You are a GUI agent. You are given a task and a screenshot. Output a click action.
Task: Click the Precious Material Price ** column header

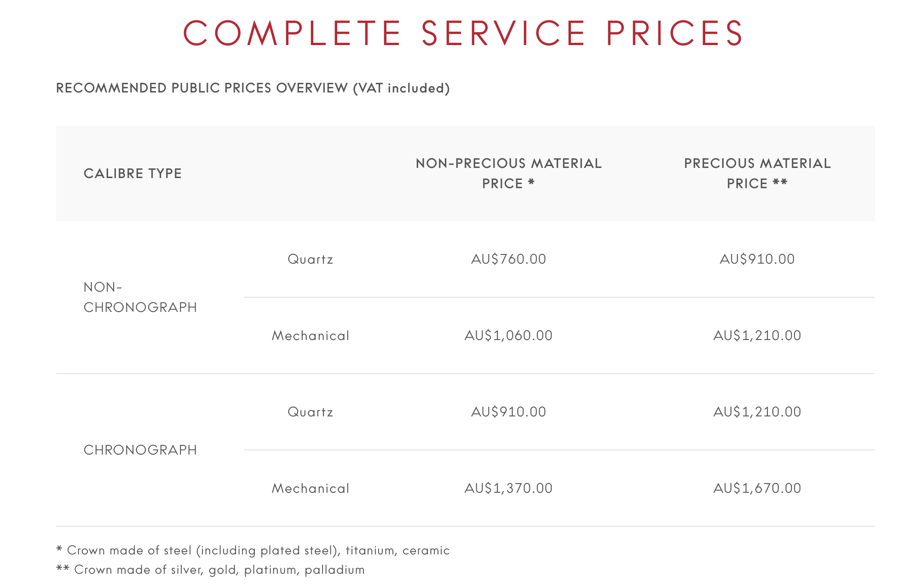(757, 173)
